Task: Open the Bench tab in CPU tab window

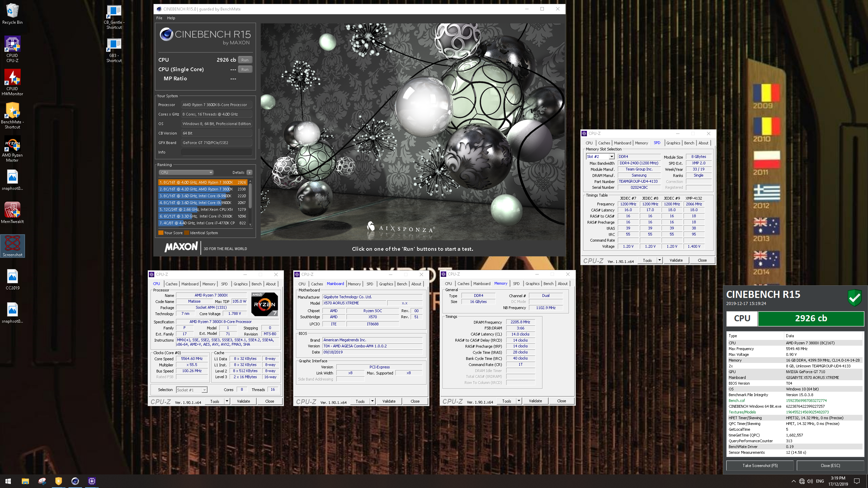Action: [x=256, y=284]
